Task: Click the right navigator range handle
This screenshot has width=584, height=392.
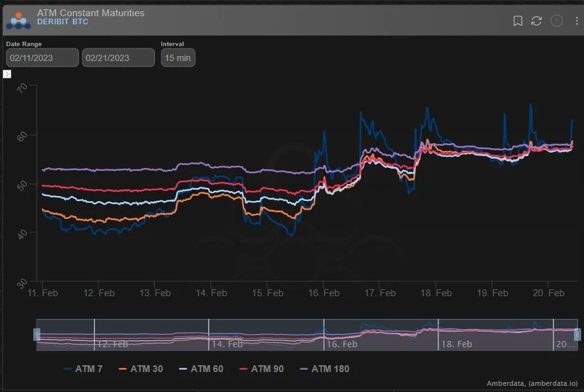Action: coord(577,334)
